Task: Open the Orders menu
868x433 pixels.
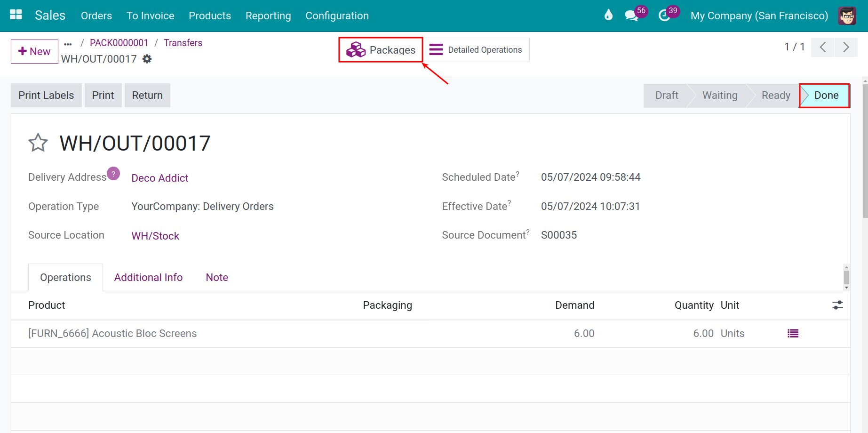Action: tap(96, 16)
